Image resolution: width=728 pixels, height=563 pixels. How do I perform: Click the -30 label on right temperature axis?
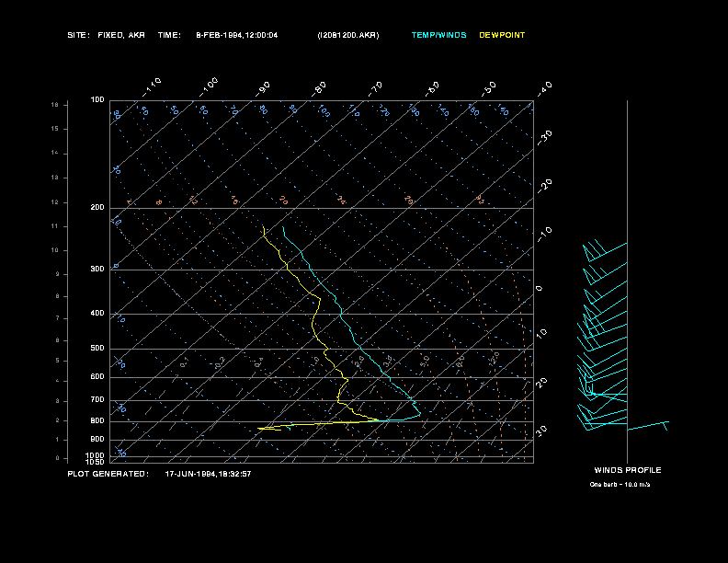pyautogui.click(x=544, y=137)
